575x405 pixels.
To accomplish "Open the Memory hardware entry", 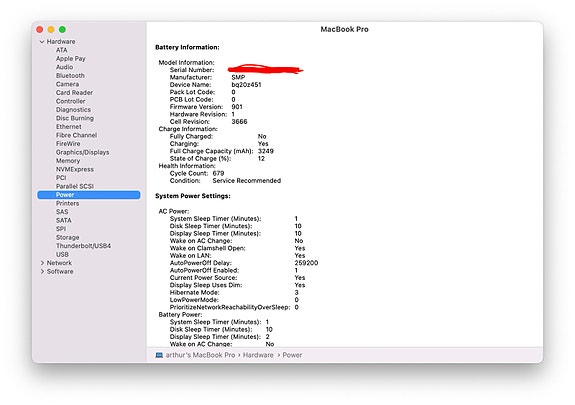I will [68, 161].
